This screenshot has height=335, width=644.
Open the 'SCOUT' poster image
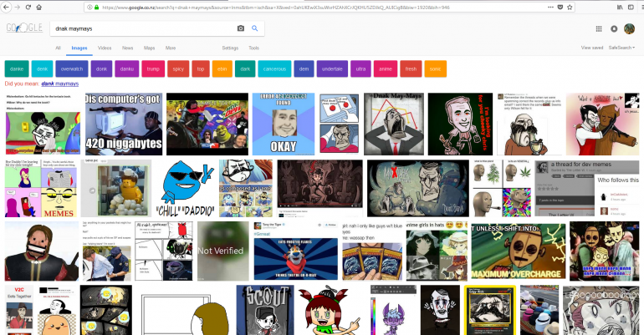point(265,310)
